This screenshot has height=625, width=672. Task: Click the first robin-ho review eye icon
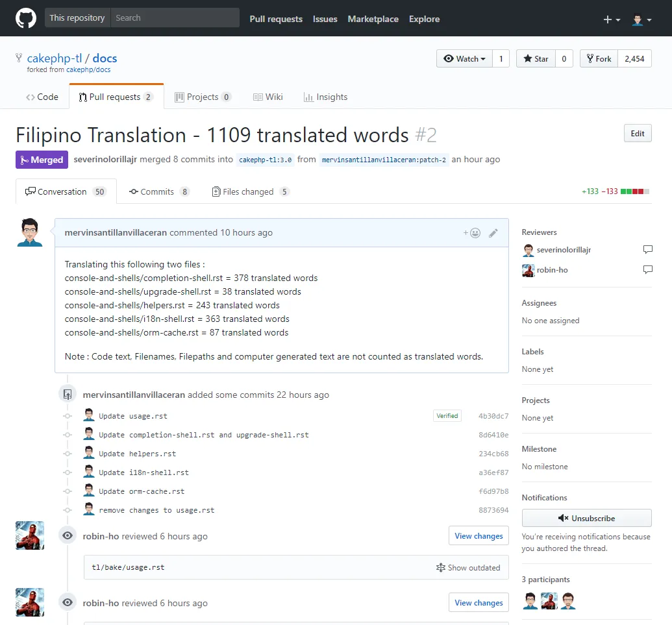[x=68, y=536]
